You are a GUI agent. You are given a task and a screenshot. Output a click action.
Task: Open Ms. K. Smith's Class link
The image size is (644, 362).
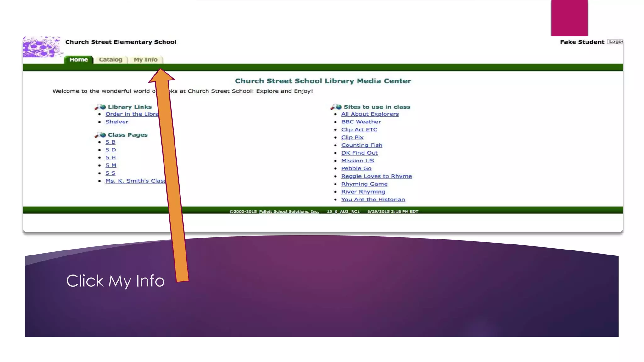136,181
